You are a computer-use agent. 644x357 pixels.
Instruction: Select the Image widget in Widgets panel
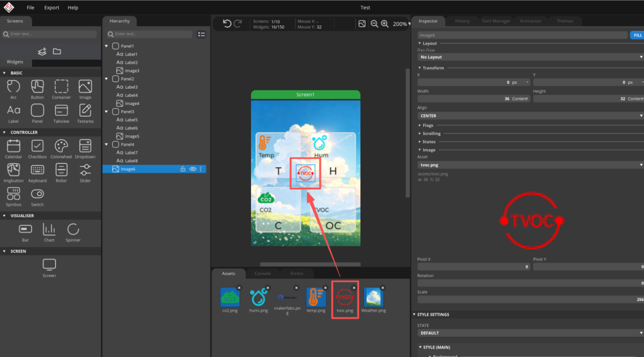pos(85,89)
